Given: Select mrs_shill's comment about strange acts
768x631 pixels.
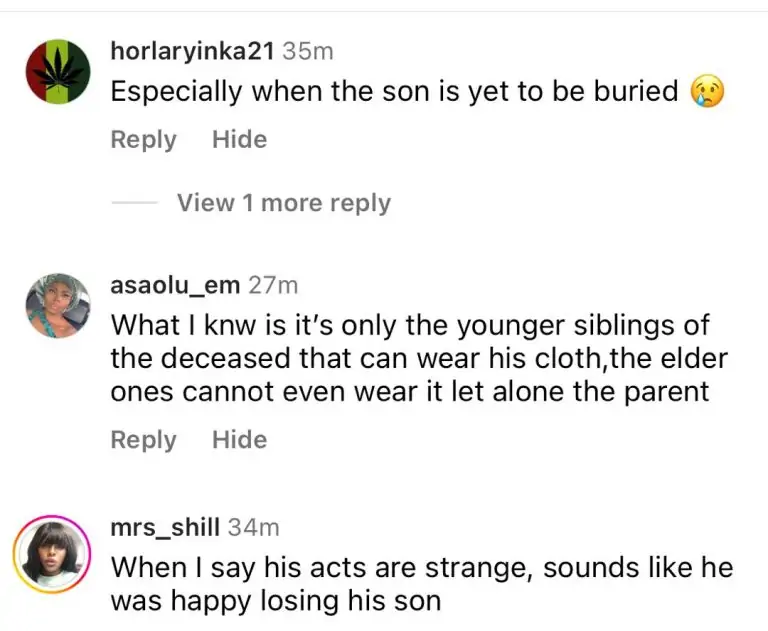Looking at the screenshot, I should coord(420,585).
